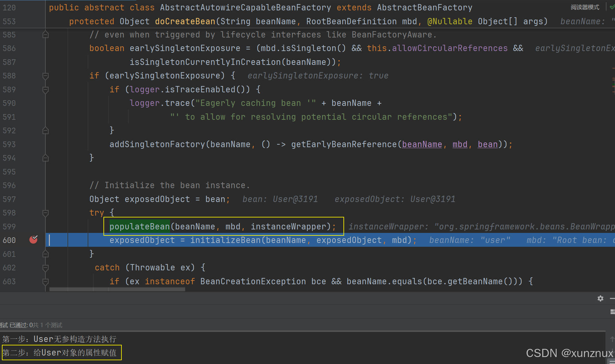The image size is (615, 364).
Task: Click the AbstractBeanFactory superclass name
Action: coord(425,8)
